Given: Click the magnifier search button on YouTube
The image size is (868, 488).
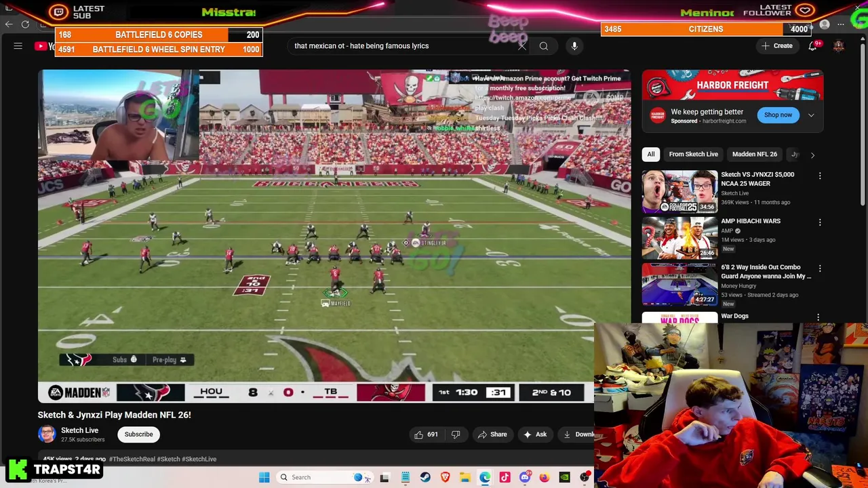Looking at the screenshot, I should [x=543, y=46].
